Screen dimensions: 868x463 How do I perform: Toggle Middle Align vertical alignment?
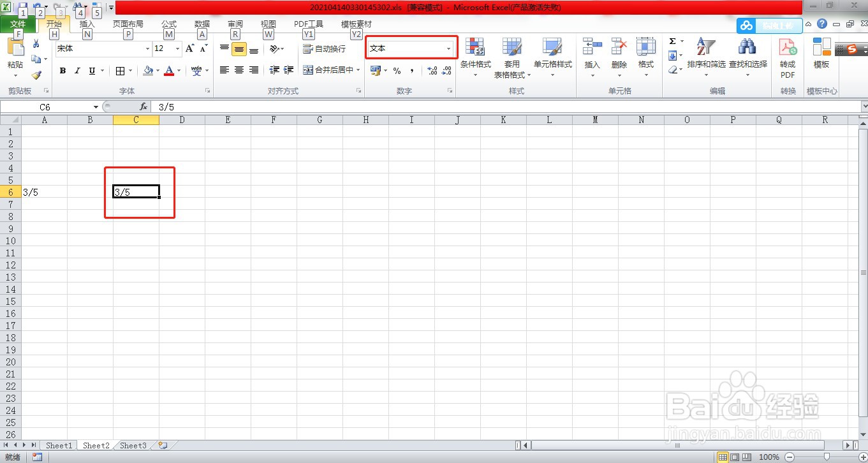(239, 48)
